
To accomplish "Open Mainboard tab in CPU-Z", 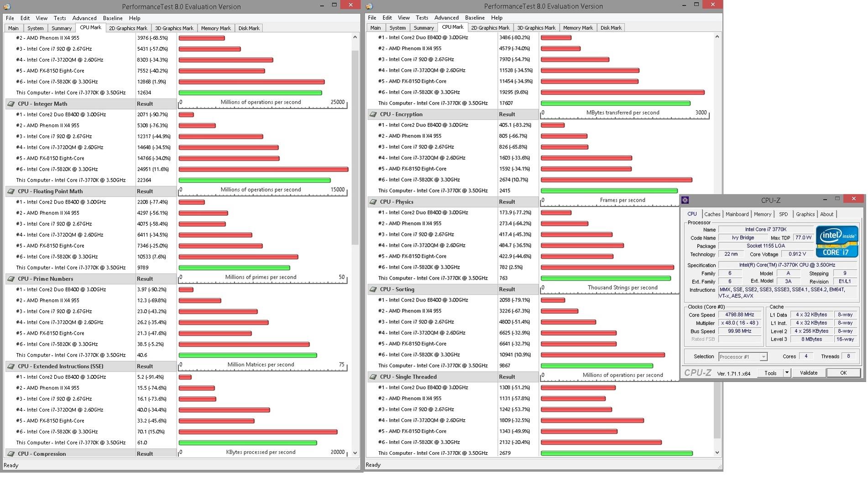I will [737, 214].
